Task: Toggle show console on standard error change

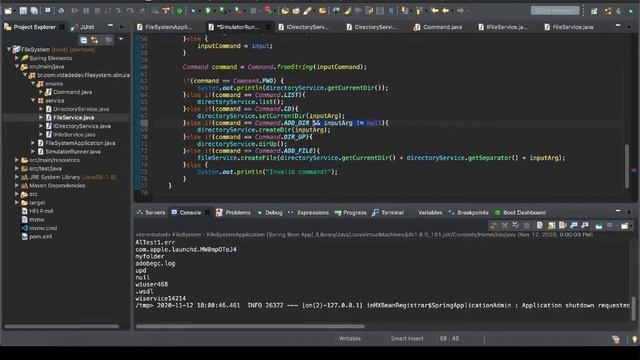Action: click(585, 225)
